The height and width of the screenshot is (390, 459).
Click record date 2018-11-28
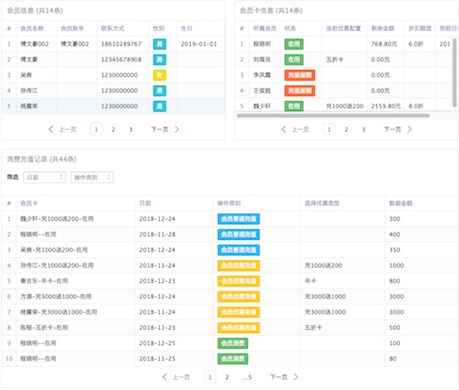click(157, 234)
